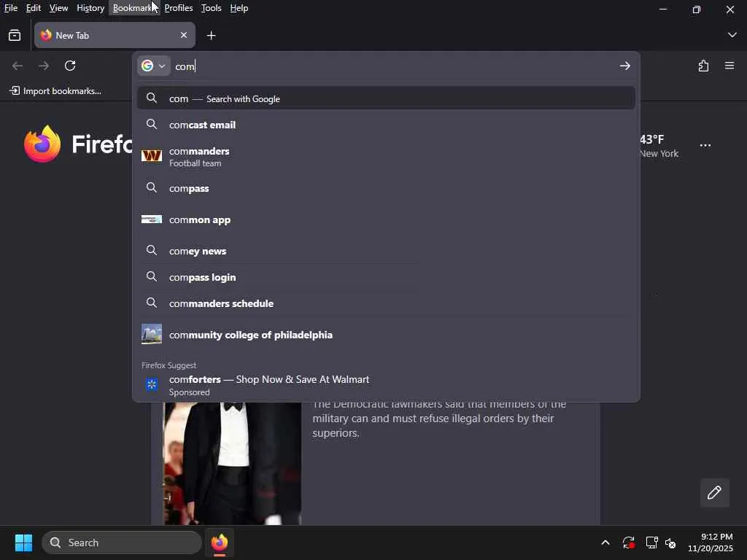Click the community college building thumbnail
Screen dimensions: 747x560
click(x=152, y=334)
